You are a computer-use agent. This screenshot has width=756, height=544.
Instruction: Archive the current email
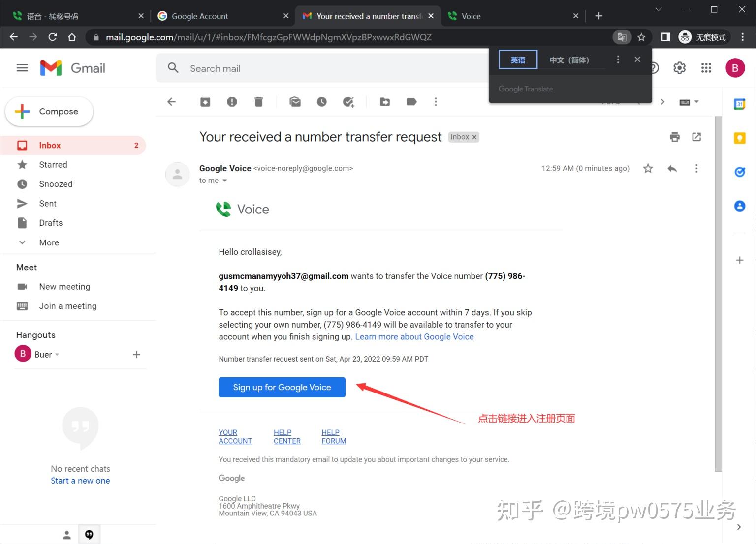pyautogui.click(x=205, y=102)
